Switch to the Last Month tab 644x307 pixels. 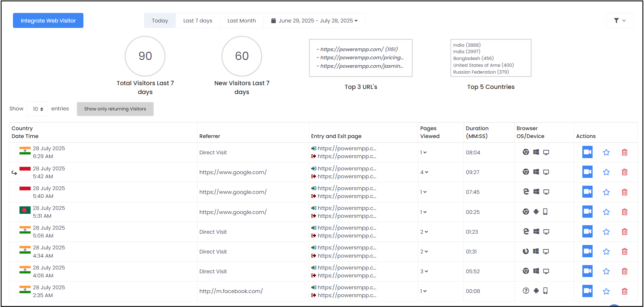(241, 20)
